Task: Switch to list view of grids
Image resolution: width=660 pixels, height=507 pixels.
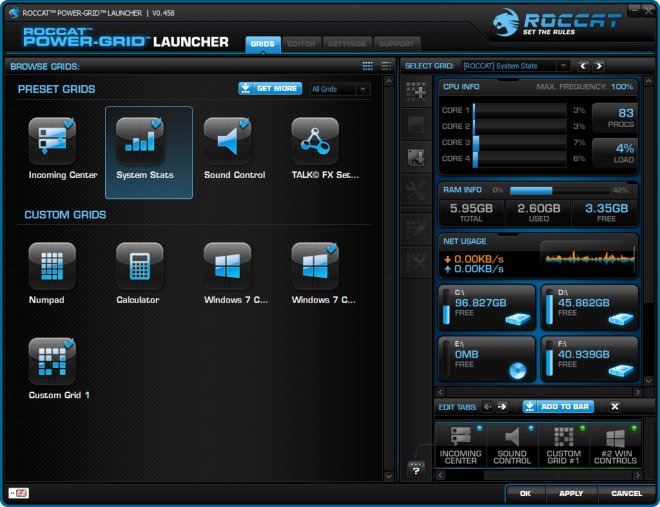Action: (x=386, y=66)
